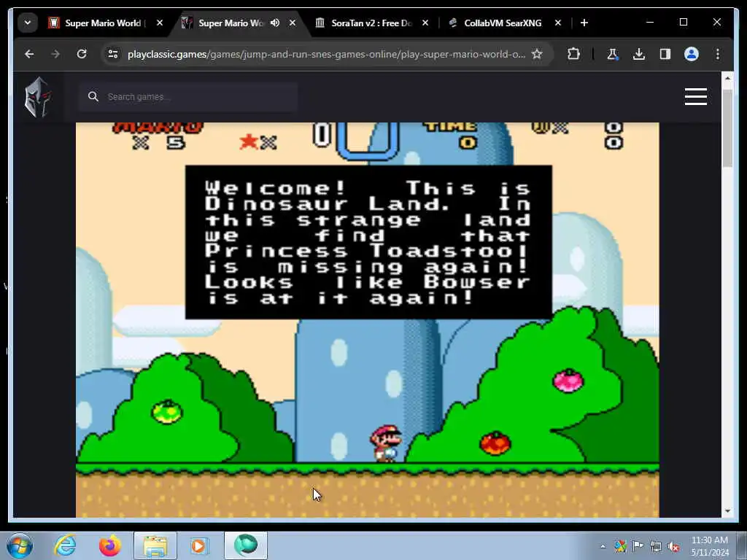Click the green berry in the left bush

tap(167, 411)
